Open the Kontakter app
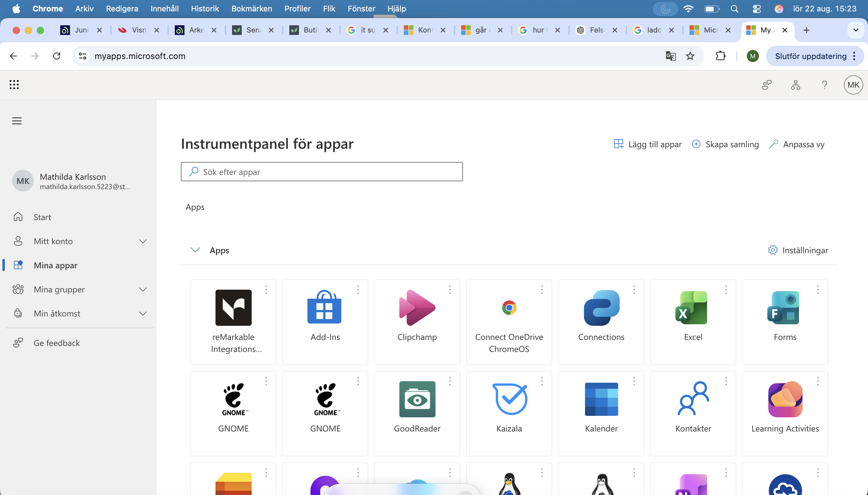Viewport: 868px width, 495px height. [x=693, y=413]
